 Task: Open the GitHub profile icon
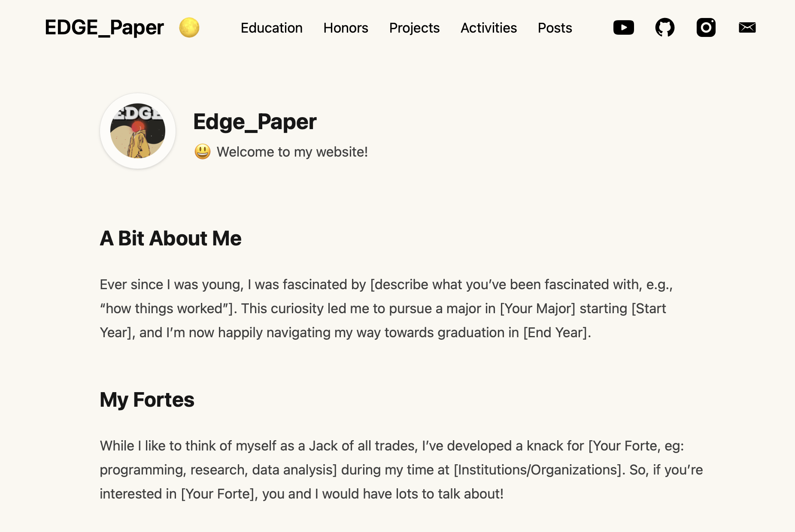point(665,27)
